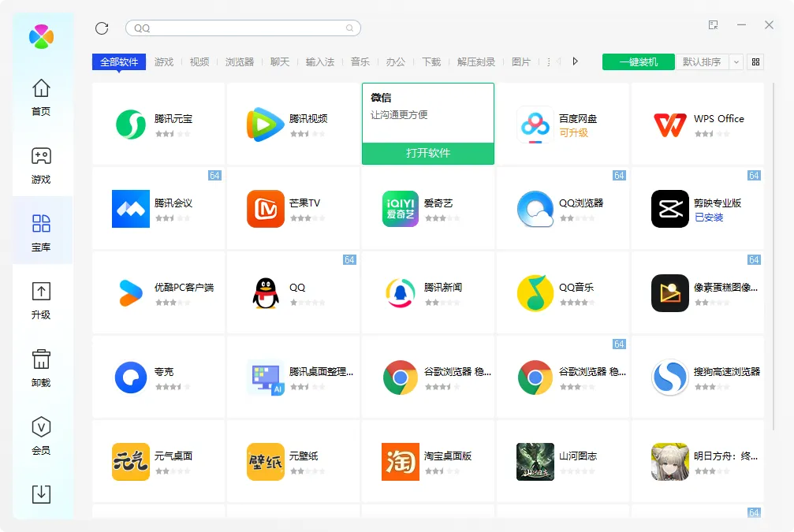Open the 默认排序 sort dropdown arrow
The image size is (794, 532).
736,61
